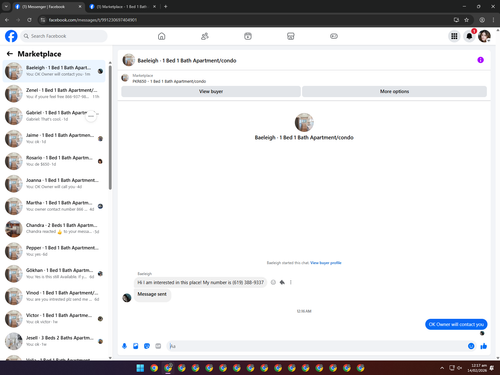Viewport: 500px width, 375px height.
Task: Open the notifications bell icon
Action: pos(469,36)
